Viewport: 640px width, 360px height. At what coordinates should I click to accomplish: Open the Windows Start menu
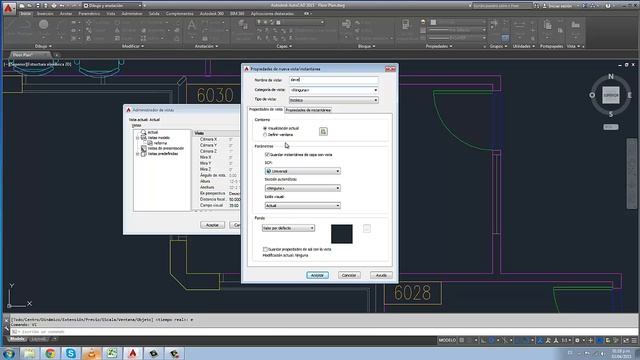tap(8, 353)
